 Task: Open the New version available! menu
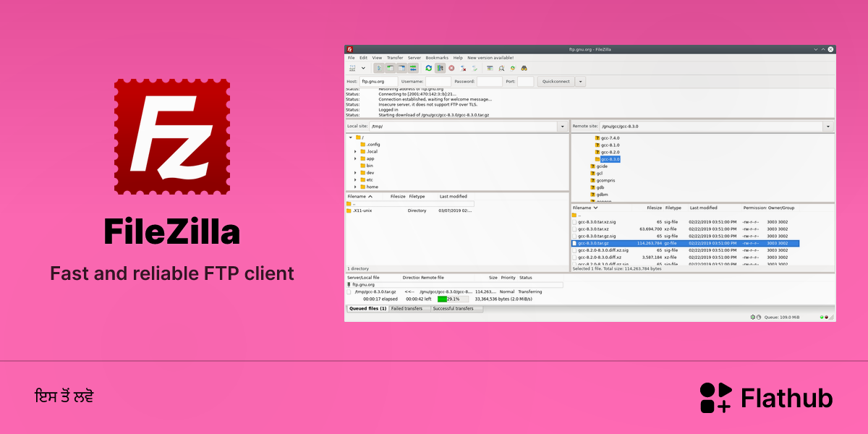point(490,58)
